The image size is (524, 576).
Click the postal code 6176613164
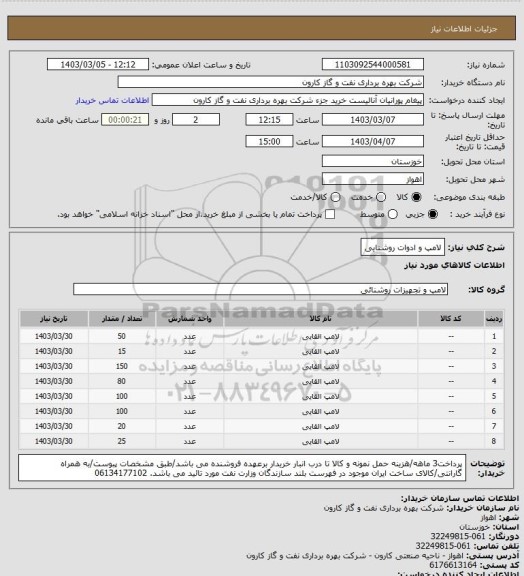click(x=453, y=565)
